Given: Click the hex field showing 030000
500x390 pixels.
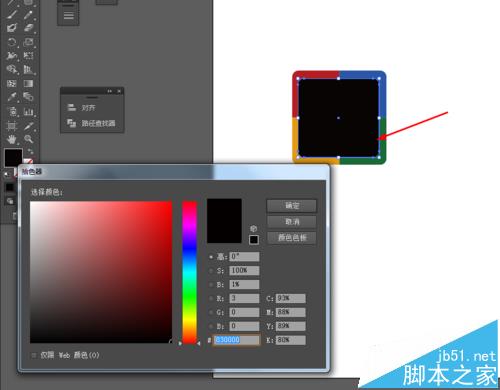Looking at the screenshot, I should point(237,340).
